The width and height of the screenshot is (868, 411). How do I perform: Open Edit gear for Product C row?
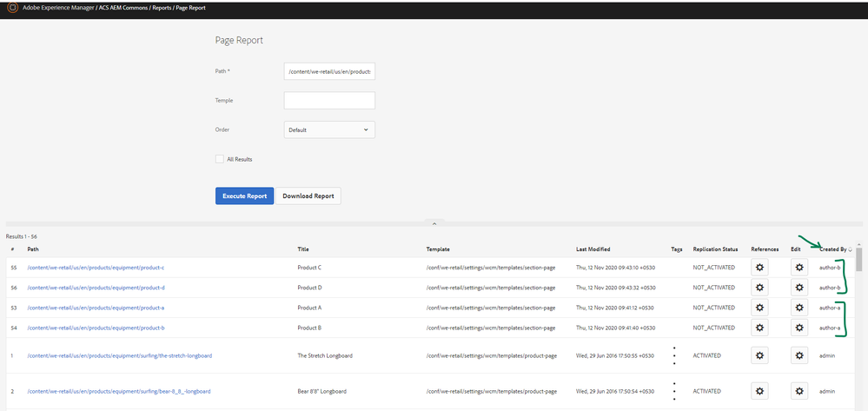click(x=798, y=268)
